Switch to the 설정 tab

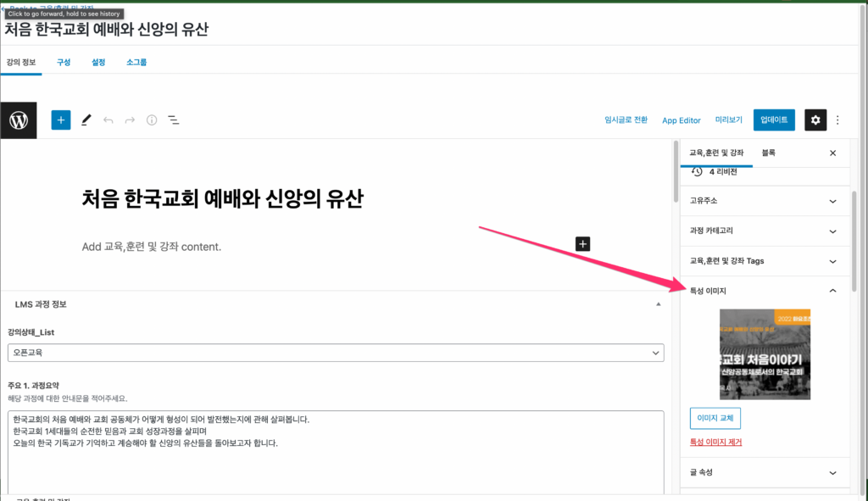tap(98, 62)
